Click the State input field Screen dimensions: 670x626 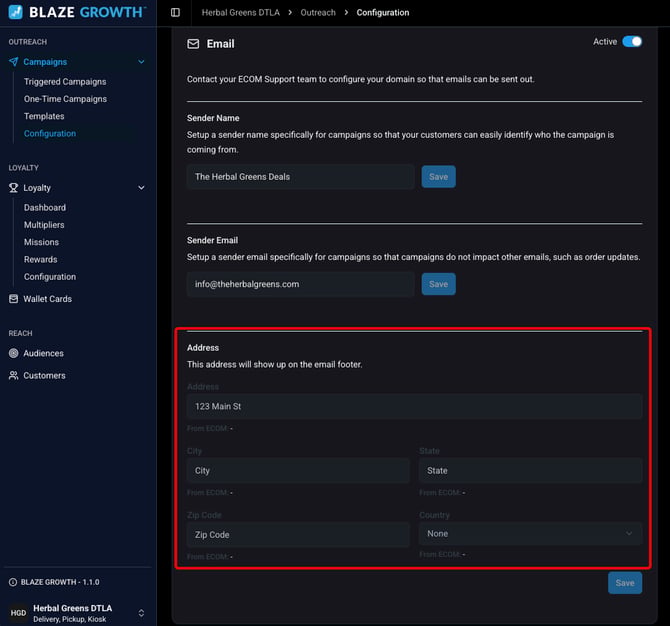(530, 470)
